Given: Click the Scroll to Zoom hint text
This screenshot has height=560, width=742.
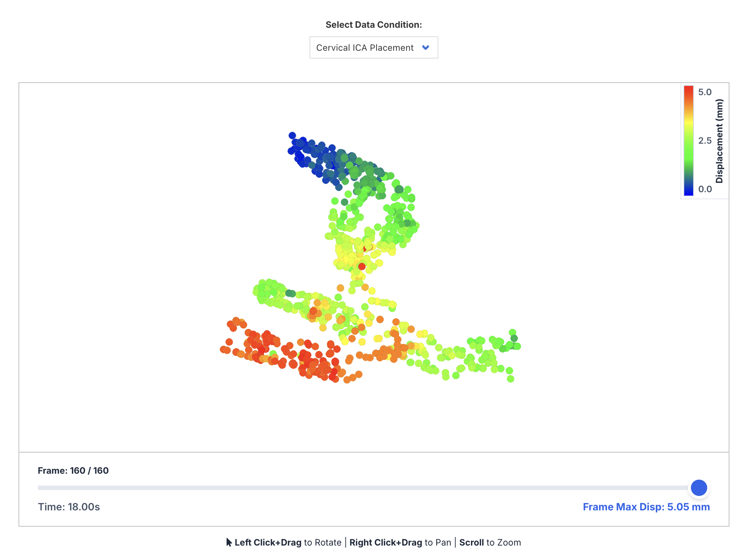Looking at the screenshot, I should pyautogui.click(x=490, y=542).
